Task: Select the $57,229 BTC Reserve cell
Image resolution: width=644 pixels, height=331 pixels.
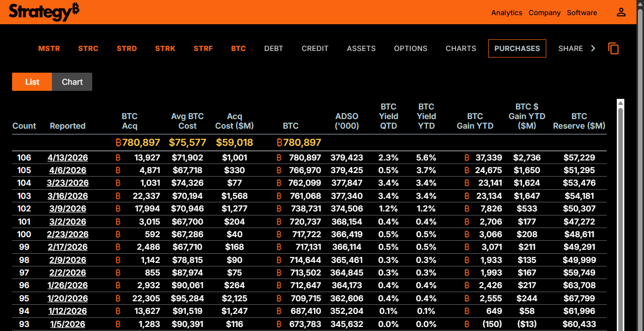Action: tap(579, 157)
